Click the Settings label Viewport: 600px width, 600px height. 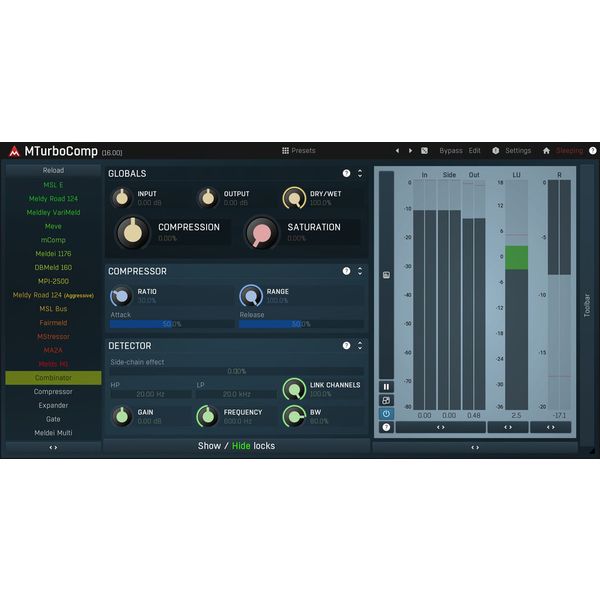[518, 151]
